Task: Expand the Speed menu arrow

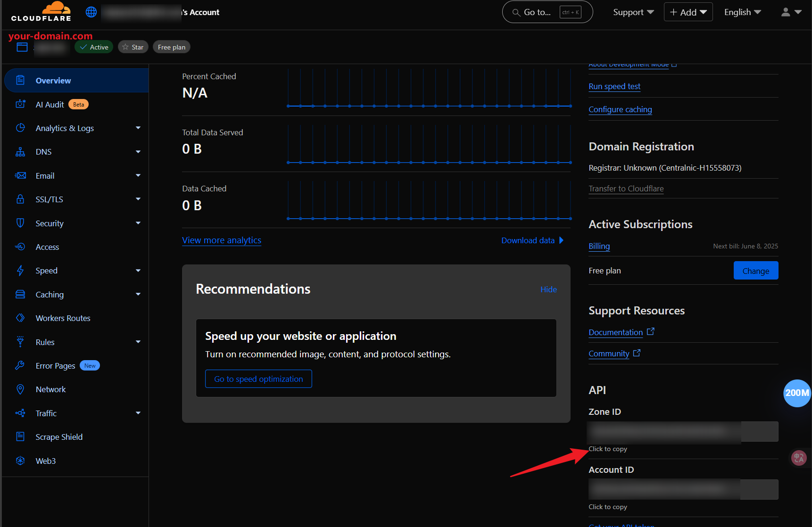Action: [138, 271]
